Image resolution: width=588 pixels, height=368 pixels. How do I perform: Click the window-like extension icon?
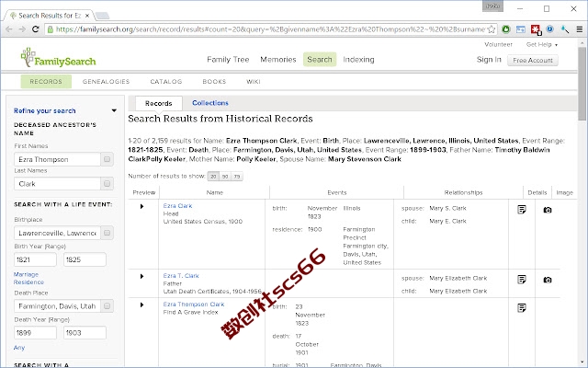521,29
